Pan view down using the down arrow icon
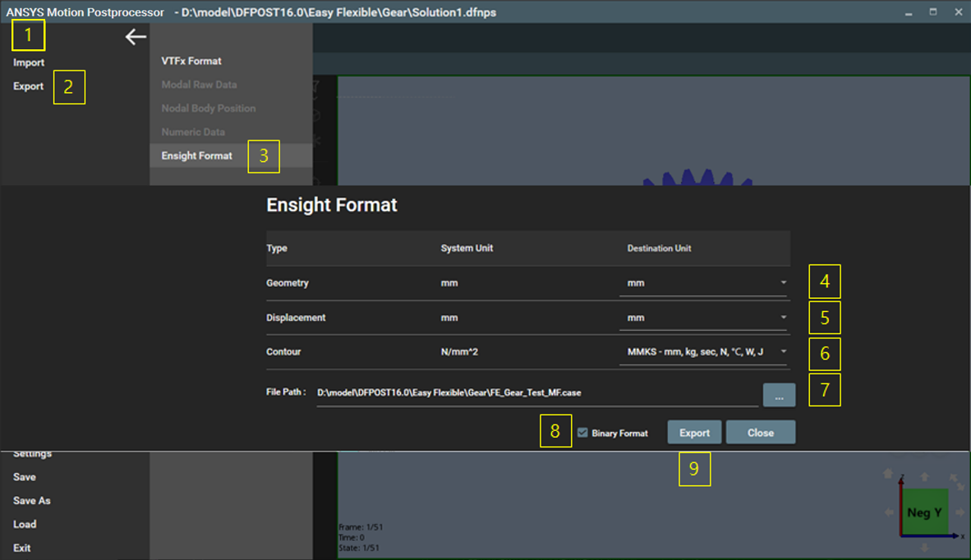The image size is (971, 560). point(924,547)
